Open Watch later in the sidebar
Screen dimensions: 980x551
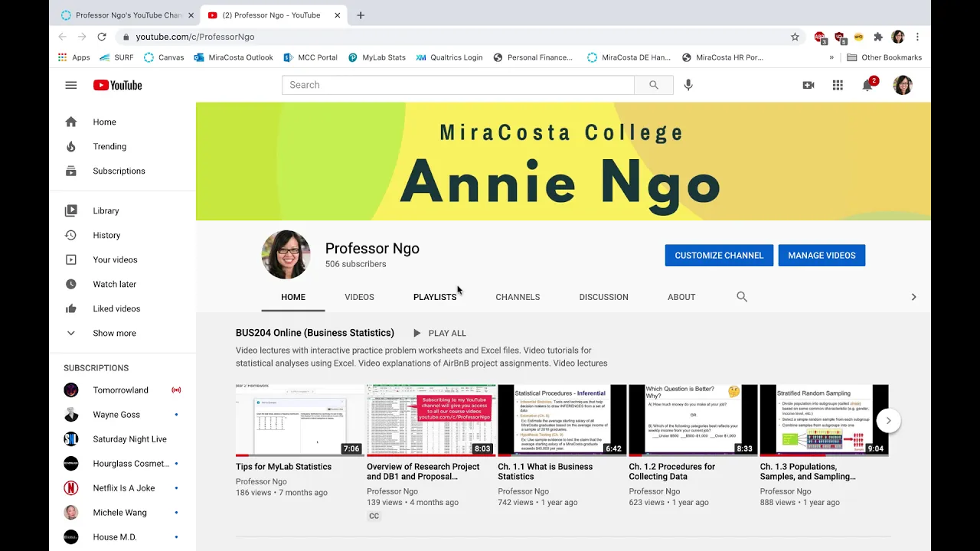pyautogui.click(x=122, y=284)
